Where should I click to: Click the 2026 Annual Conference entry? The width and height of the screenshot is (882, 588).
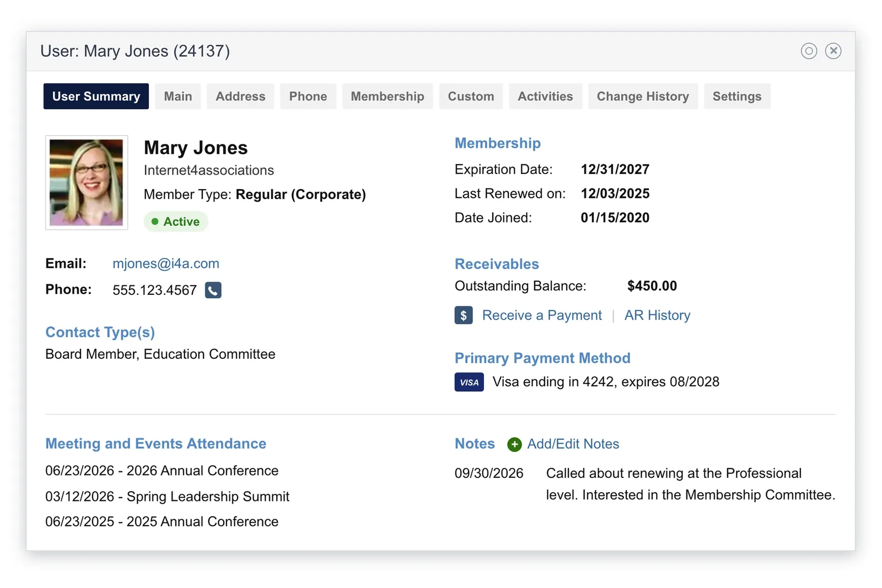[x=162, y=471]
